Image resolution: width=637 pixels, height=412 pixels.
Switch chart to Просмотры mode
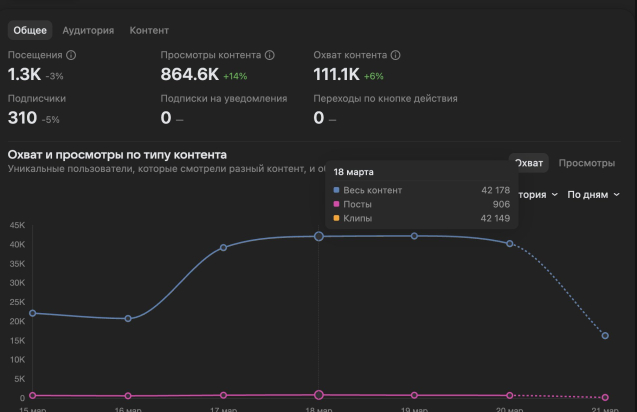[x=587, y=163]
